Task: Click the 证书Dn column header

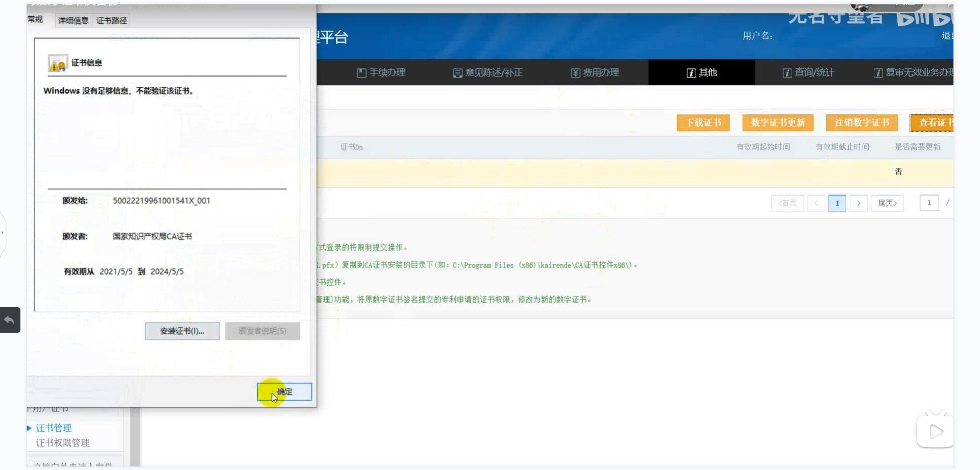Action: point(352,147)
